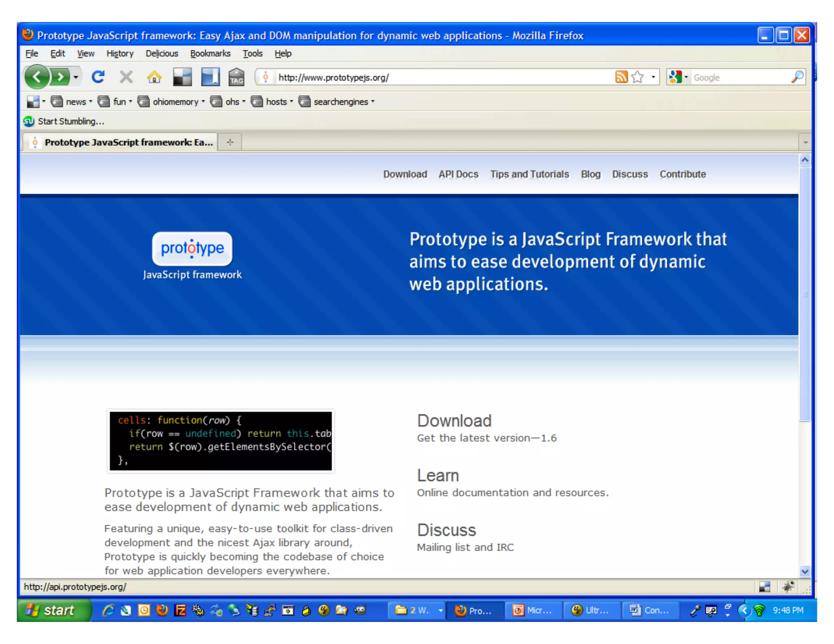Open a new tab with plus button
The image size is (834, 644).
click(230, 142)
